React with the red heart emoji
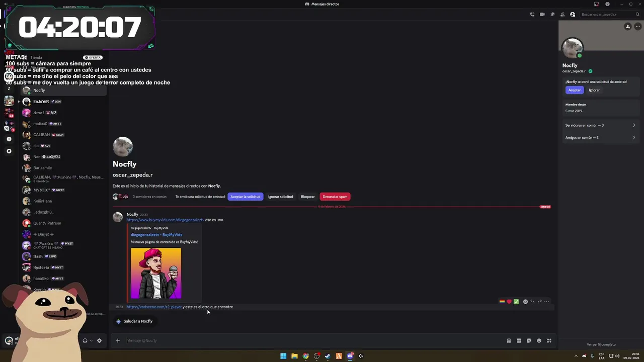 [x=509, y=302]
